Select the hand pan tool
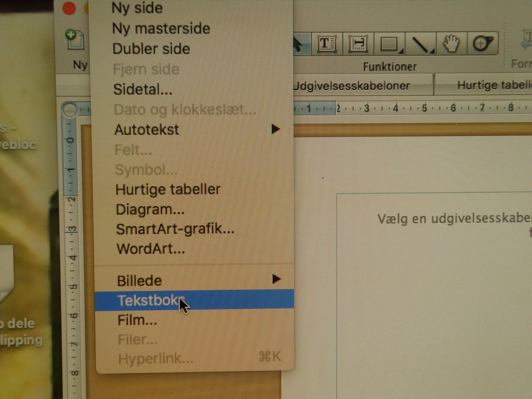The width and height of the screenshot is (532, 399). click(452, 44)
